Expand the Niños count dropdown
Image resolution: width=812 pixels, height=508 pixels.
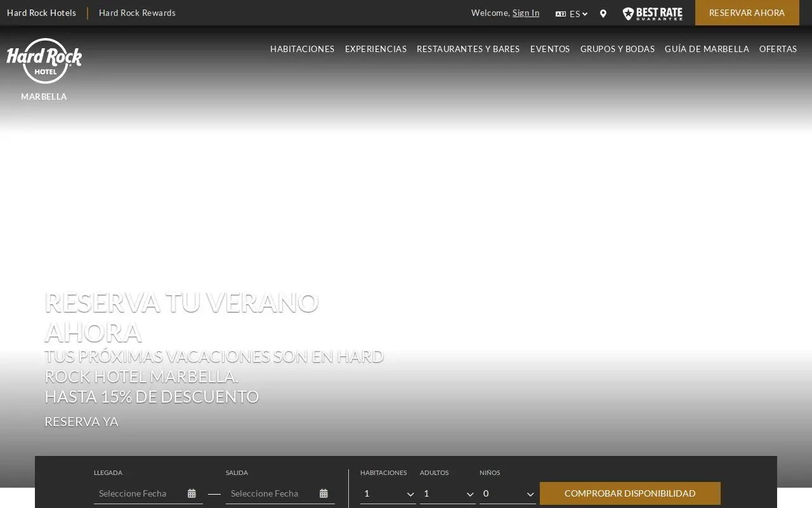[507, 493]
